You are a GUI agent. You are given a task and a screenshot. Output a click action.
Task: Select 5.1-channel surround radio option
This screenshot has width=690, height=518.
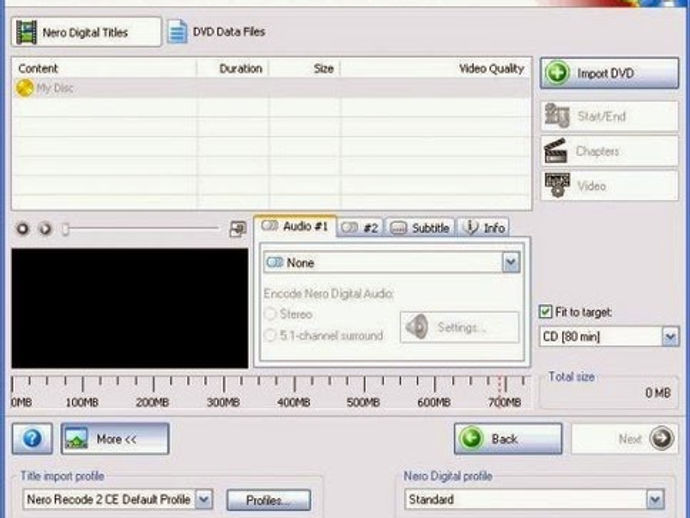270,336
